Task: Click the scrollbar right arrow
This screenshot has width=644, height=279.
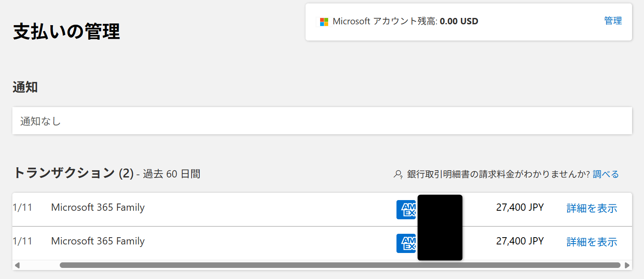Action: (627, 265)
